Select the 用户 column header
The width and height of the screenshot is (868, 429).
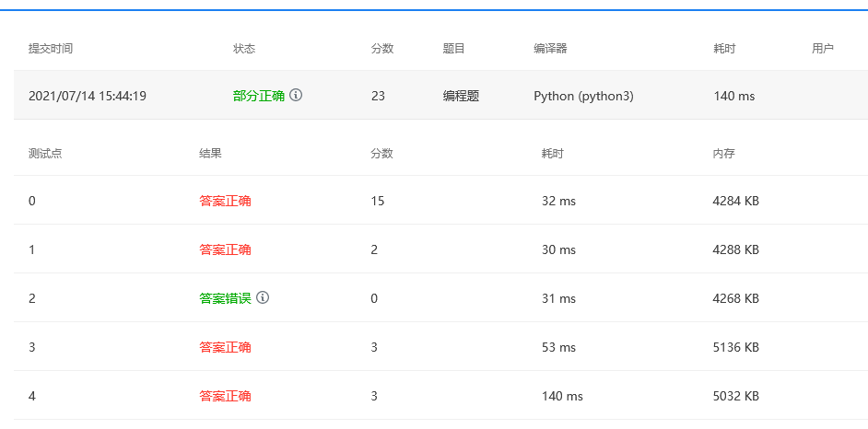[823, 49]
